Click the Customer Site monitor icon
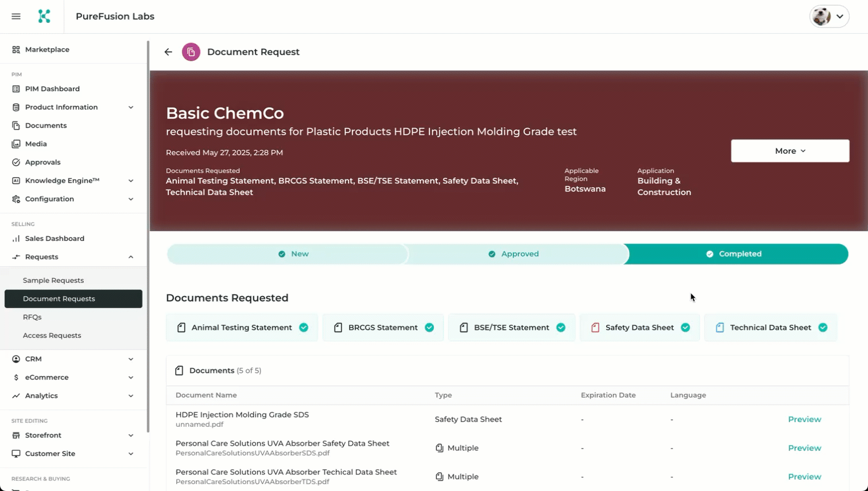 coord(16,454)
